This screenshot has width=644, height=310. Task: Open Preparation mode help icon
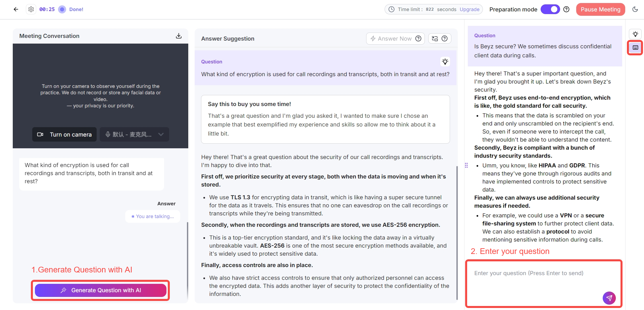[x=566, y=9]
